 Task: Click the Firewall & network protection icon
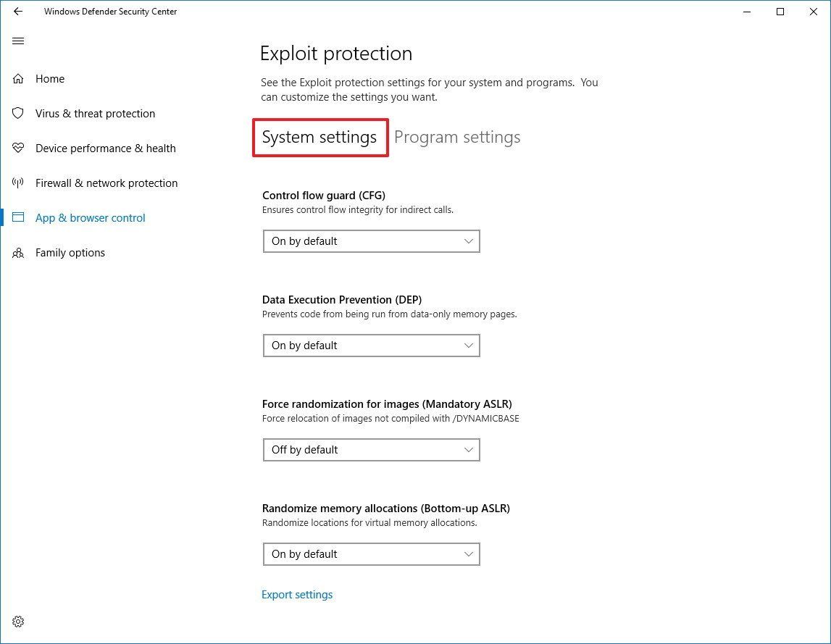coord(17,183)
